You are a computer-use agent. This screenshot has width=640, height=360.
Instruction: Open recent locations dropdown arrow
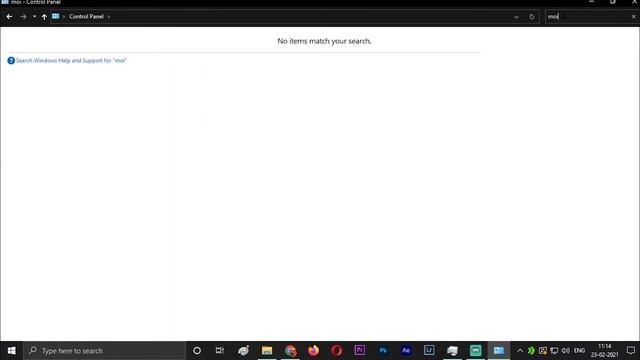coord(34,17)
